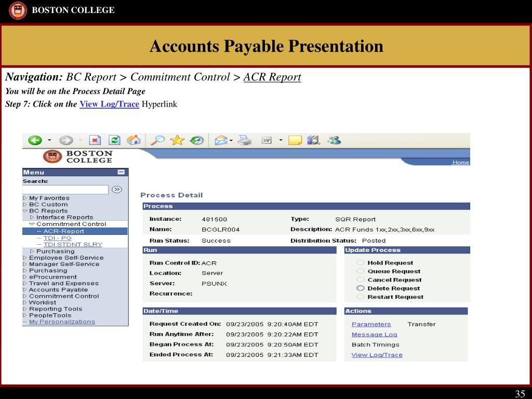
Task: Print the page using printer icon
Action: click(245, 140)
